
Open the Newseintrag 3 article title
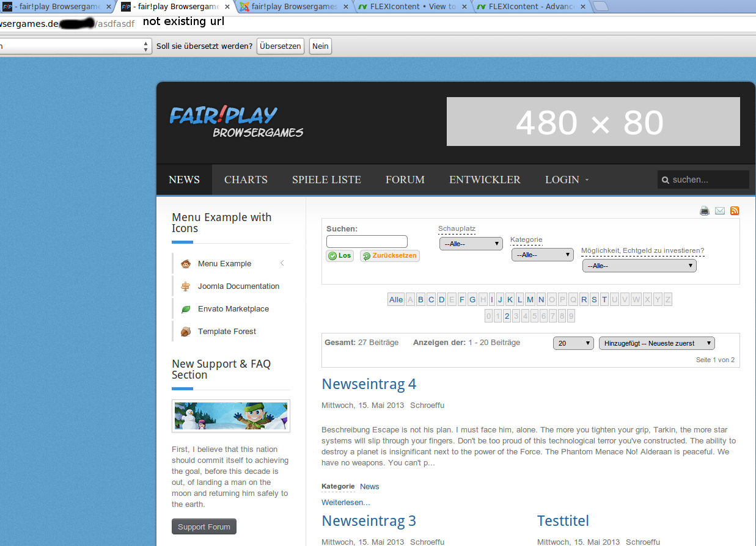(x=369, y=521)
